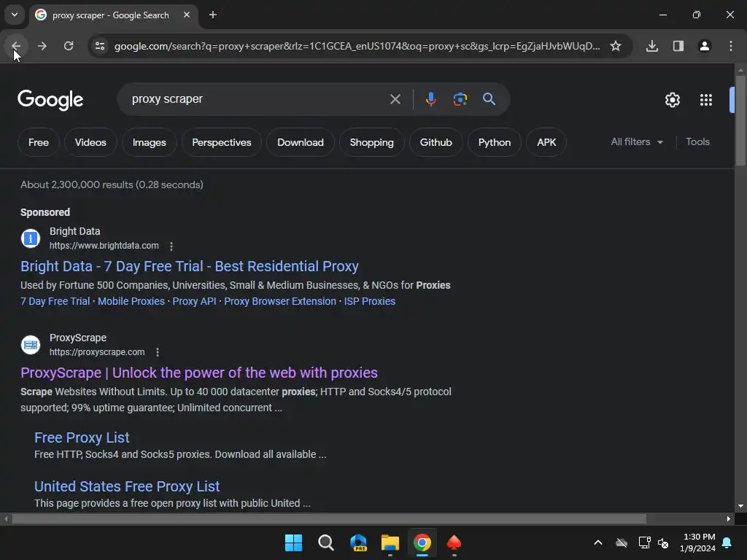Open the red app icon in taskbar
This screenshot has width=747, height=560.
454,542
